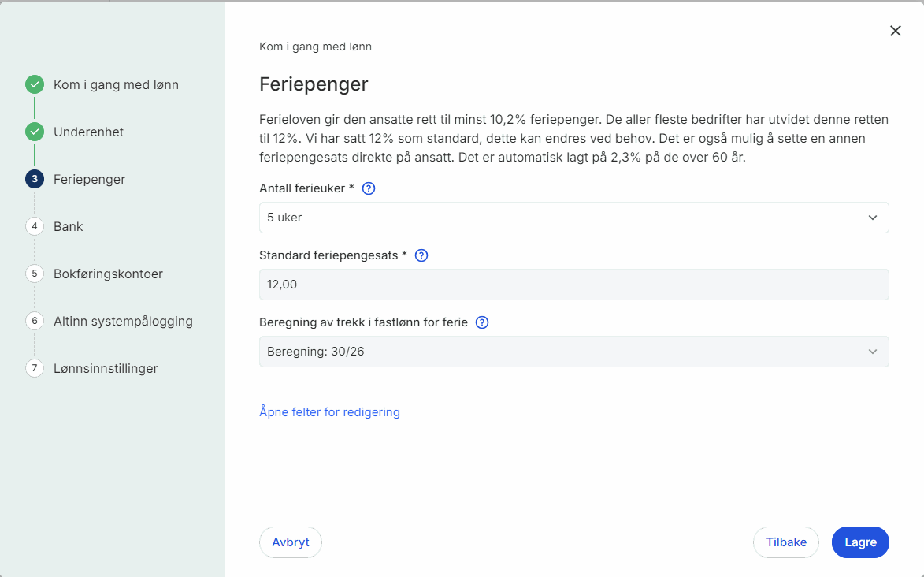Close the dialog with the X icon

tap(895, 31)
